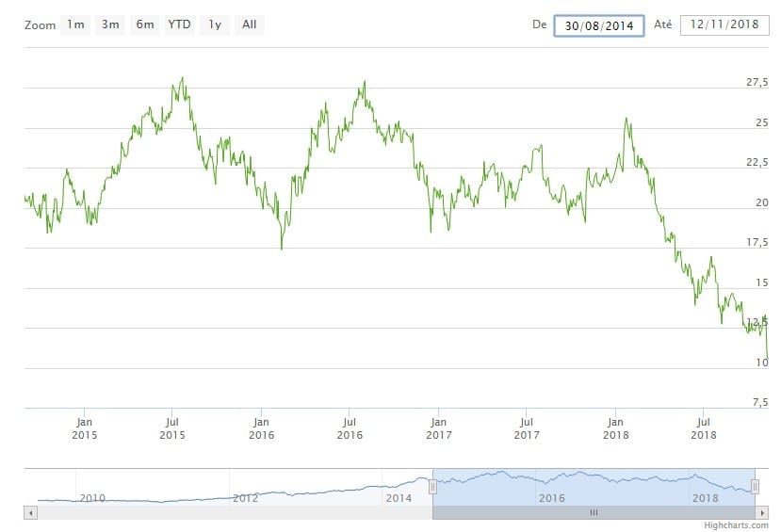This screenshot has height=532, width=781.
Task: Click scrollbar track left of thumb
Action: (x=226, y=512)
